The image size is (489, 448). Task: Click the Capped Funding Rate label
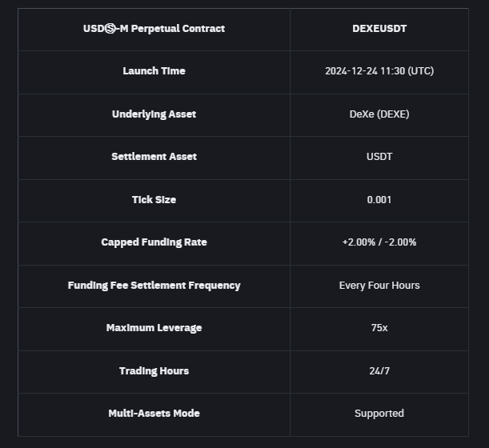coord(154,242)
